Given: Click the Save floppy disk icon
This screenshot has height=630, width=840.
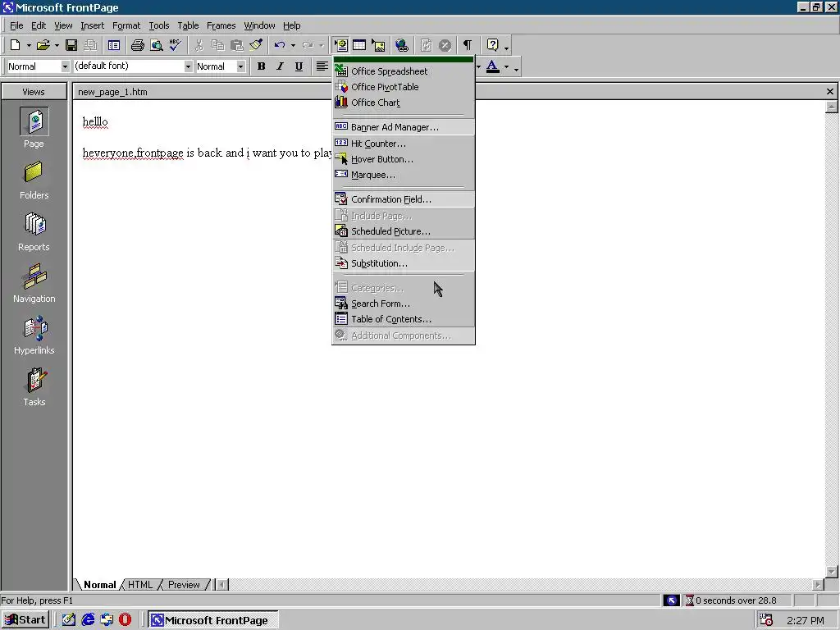Looking at the screenshot, I should point(71,46).
